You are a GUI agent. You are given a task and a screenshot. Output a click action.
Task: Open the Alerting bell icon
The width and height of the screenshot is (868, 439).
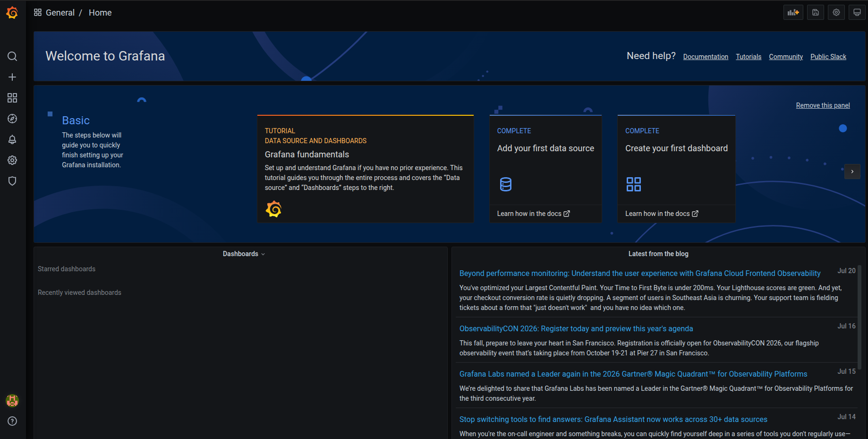point(12,139)
